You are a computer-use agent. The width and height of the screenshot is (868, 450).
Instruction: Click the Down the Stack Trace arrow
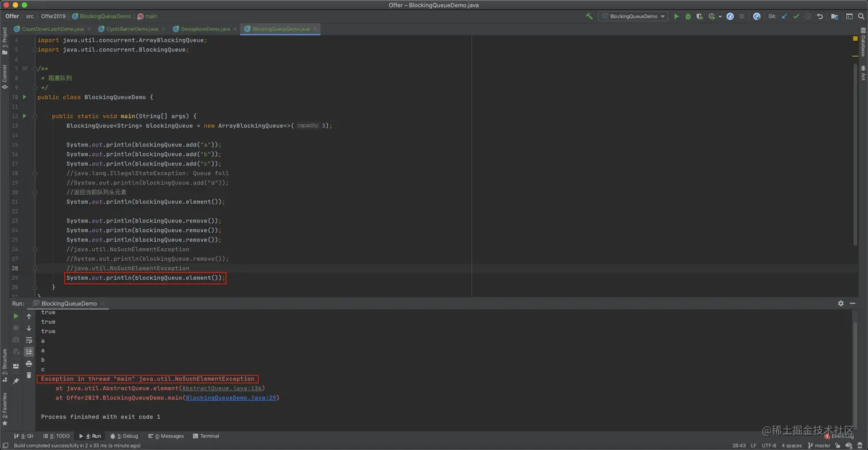(29, 328)
